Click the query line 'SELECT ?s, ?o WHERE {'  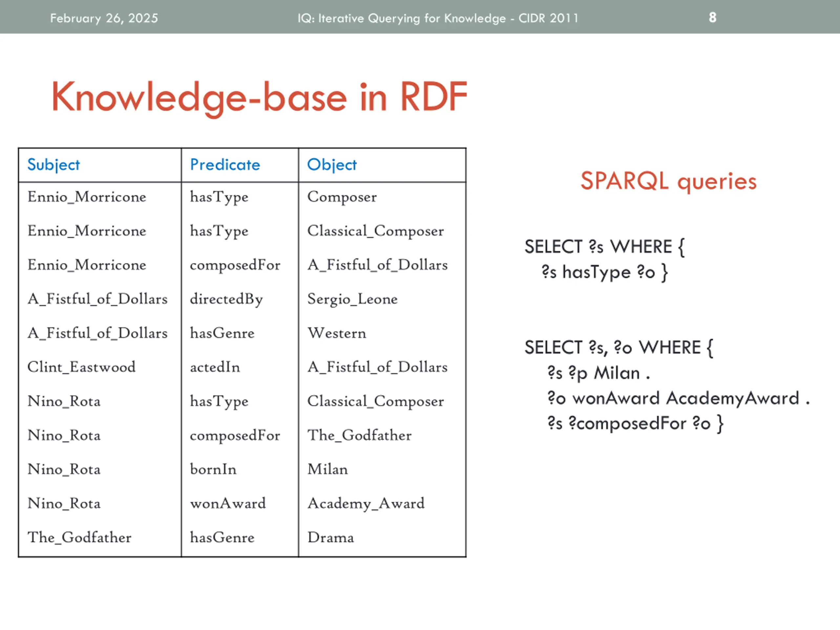619,348
